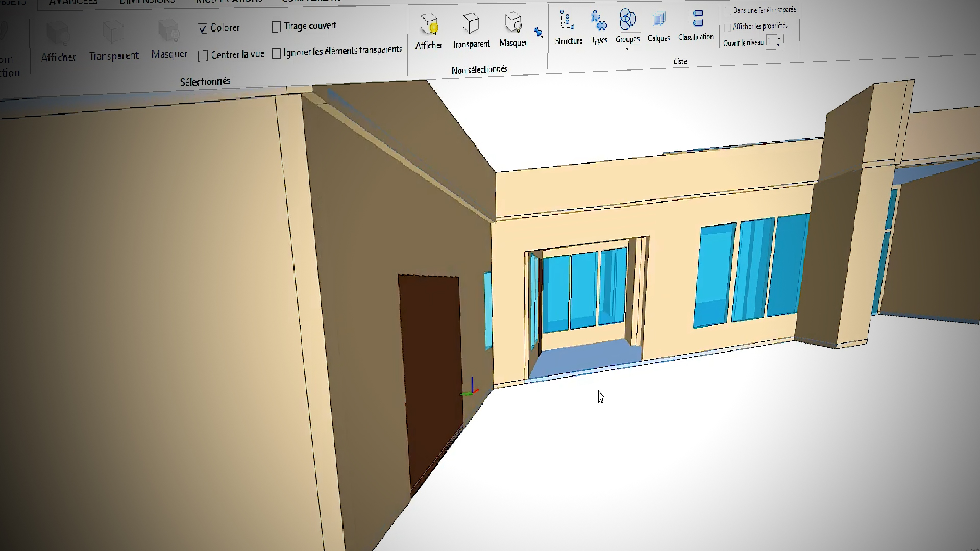The width and height of the screenshot is (980, 551).
Task: Expand the Groupes dropdown arrow
Action: point(627,48)
